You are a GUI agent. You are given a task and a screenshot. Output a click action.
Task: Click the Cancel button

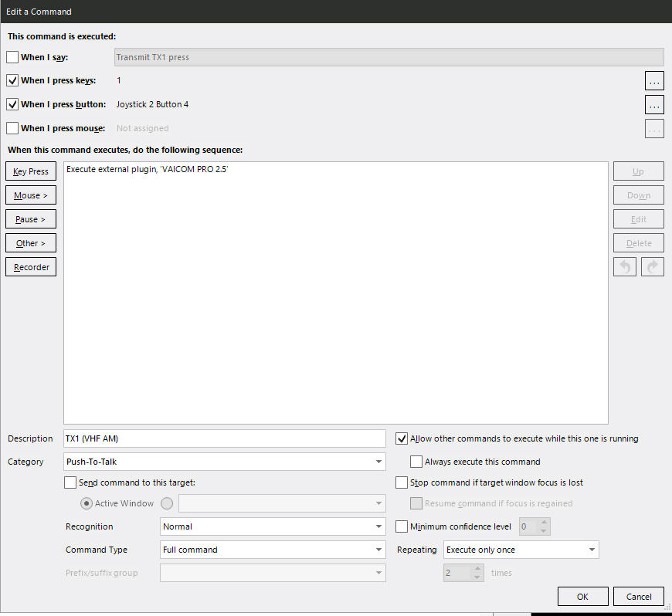click(x=639, y=597)
